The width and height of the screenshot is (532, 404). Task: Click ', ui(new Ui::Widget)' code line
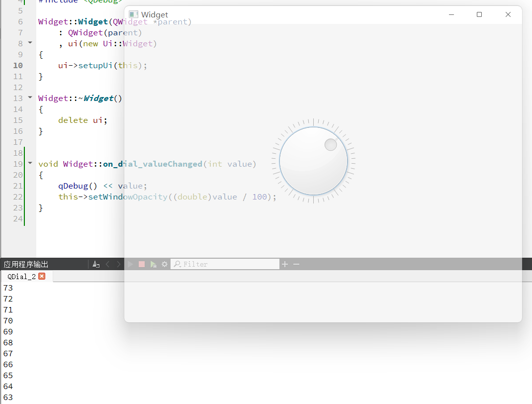point(107,44)
